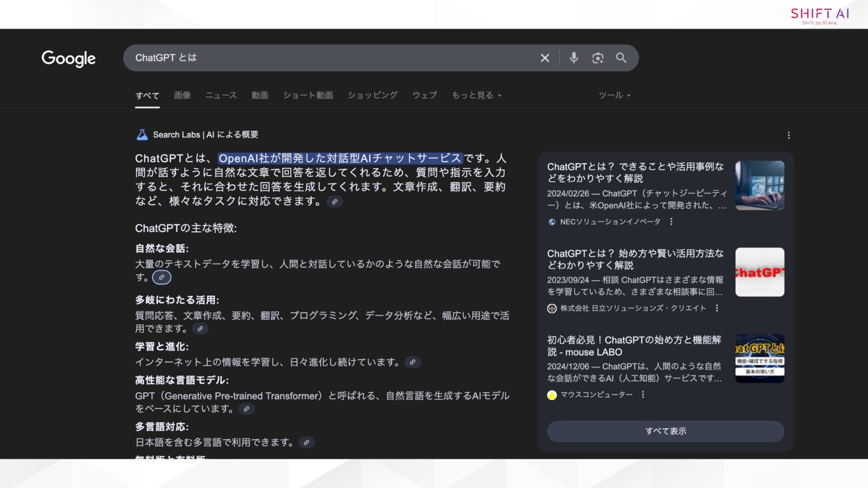Click the Search Labs flask icon
Image resolution: width=868 pixels, height=488 pixels.
pos(142,134)
